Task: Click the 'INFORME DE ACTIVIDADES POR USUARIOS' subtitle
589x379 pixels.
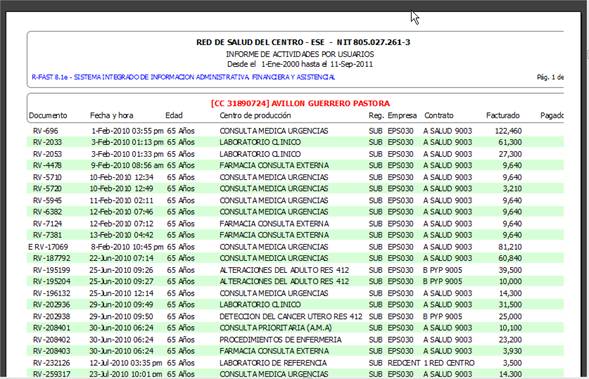Action: (x=300, y=54)
